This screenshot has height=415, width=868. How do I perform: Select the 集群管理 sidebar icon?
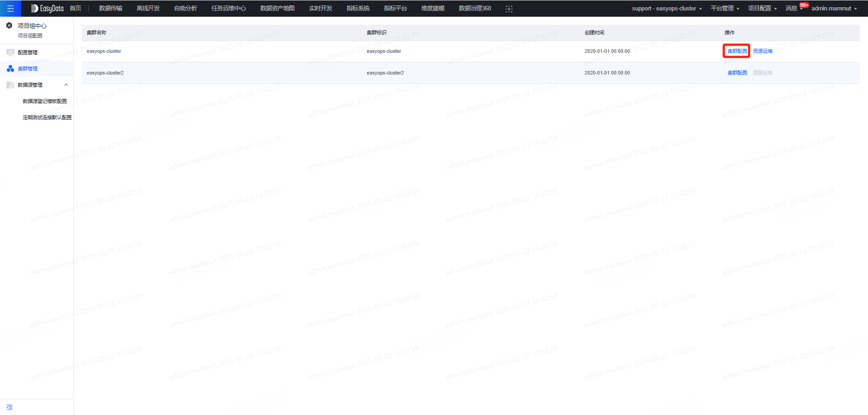pos(10,69)
